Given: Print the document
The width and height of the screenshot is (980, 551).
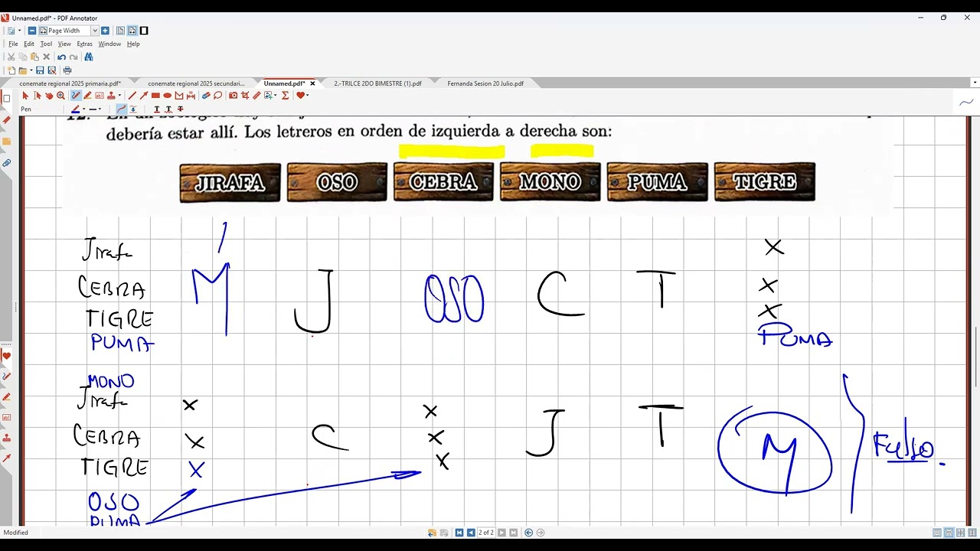Looking at the screenshot, I should [x=67, y=70].
